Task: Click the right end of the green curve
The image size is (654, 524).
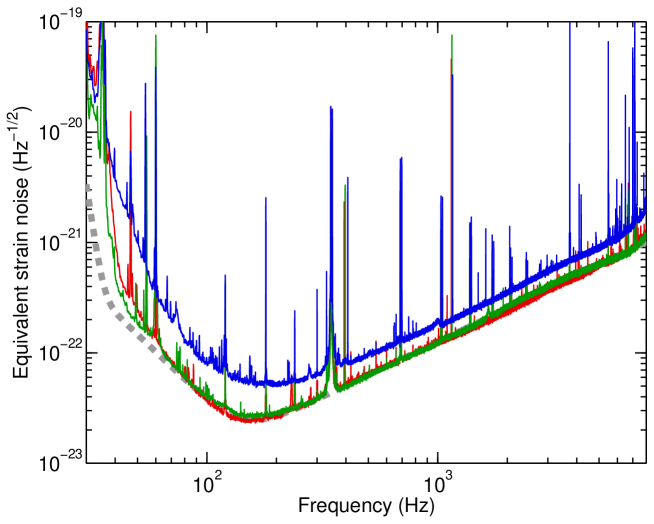Action: coord(643,240)
